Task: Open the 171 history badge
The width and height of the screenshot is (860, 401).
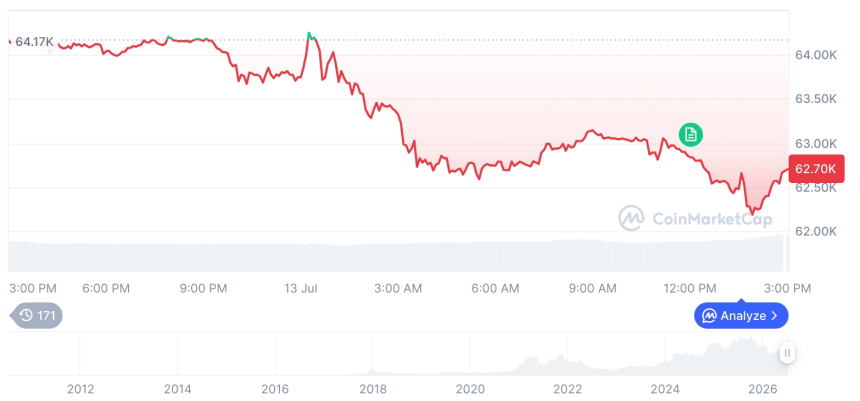Action: pos(36,315)
